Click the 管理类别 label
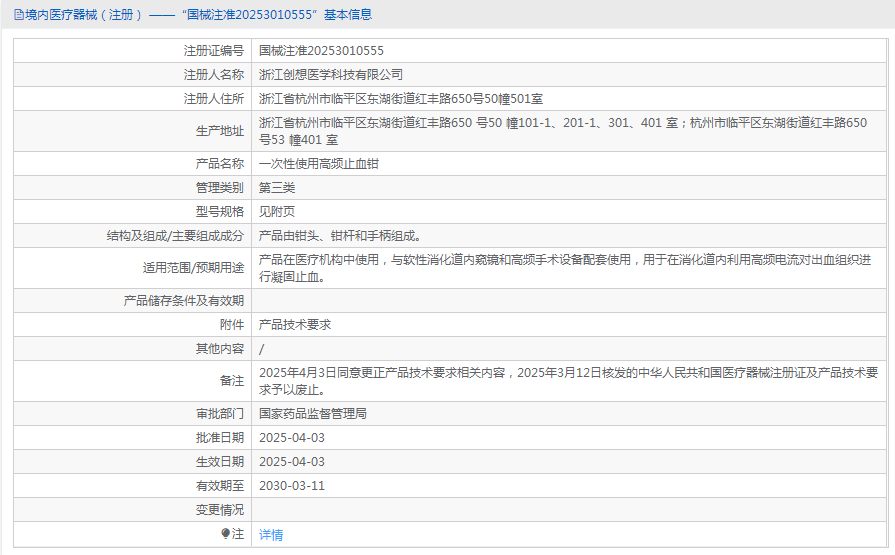This screenshot has width=895, height=555. point(220,188)
